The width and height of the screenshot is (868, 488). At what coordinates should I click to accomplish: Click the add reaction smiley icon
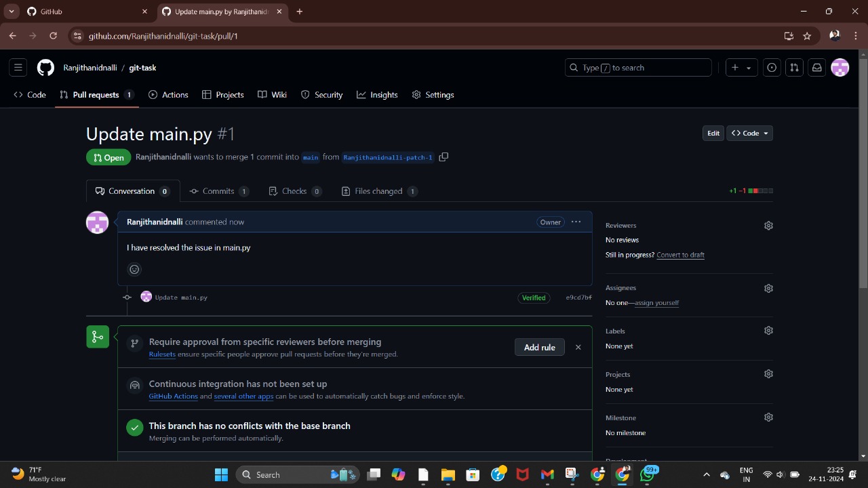pyautogui.click(x=134, y=270)
